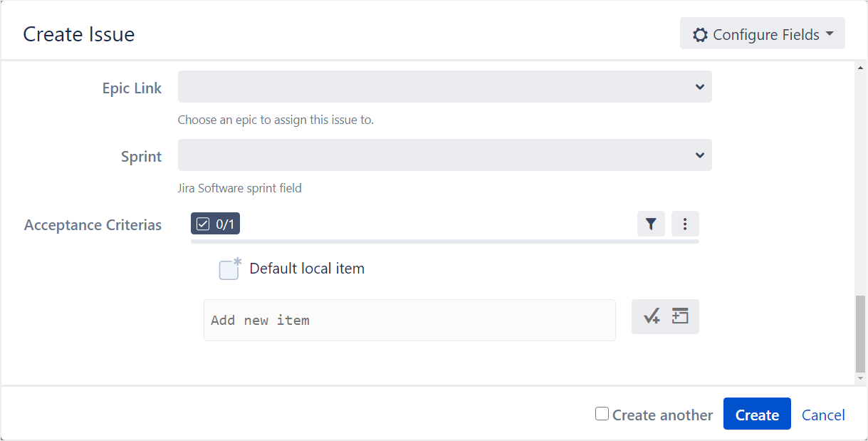Focus the Add new item field
Viewport: 868px width, 441px height.
coord(409,321)
